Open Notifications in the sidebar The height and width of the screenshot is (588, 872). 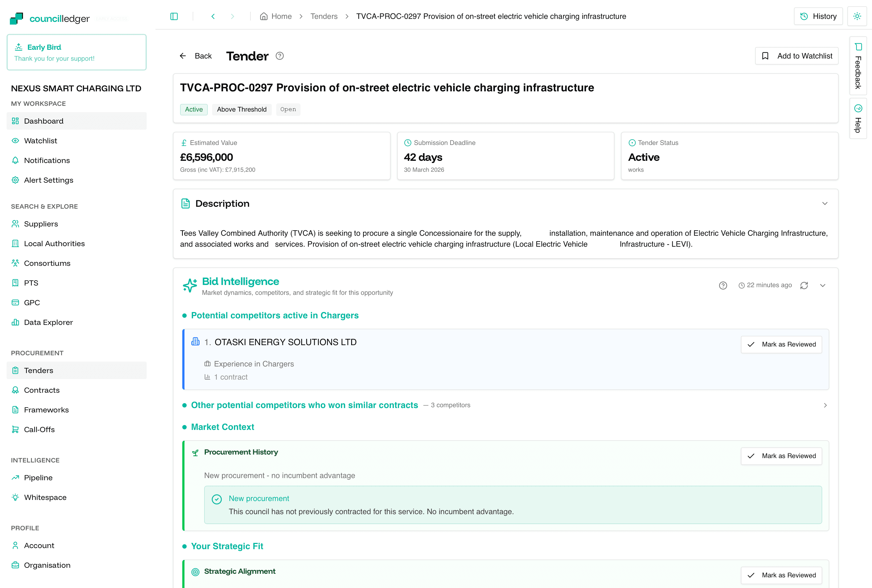coord(77,161)
